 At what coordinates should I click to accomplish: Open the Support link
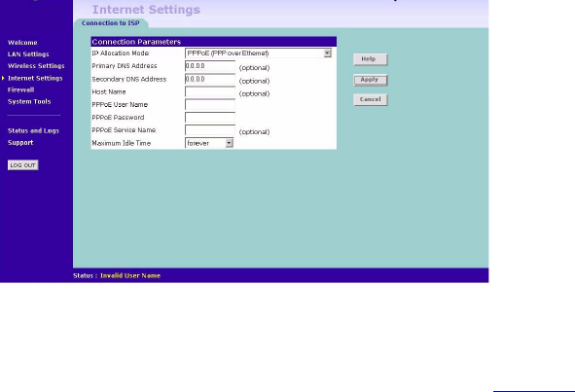tap(20, 143)
